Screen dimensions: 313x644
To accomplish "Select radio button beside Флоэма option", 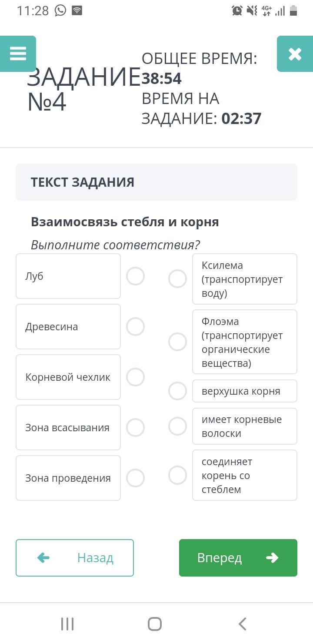I will click(177, 342).
